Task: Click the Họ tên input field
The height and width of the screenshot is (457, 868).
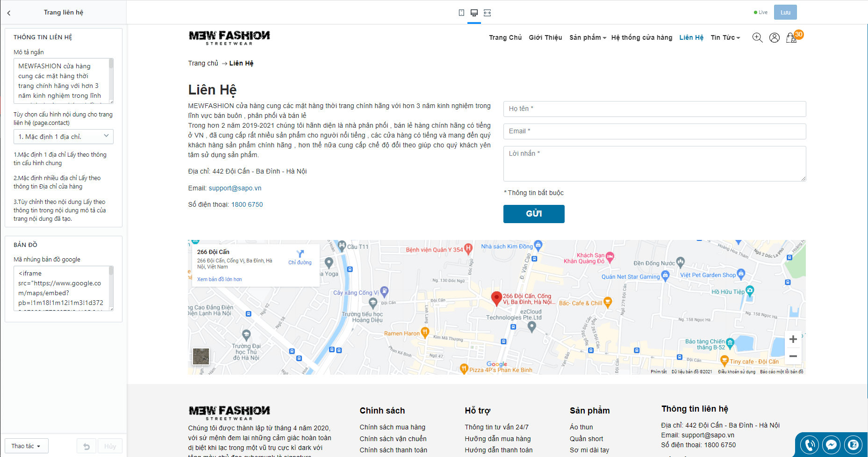Action: pos(655,109)
